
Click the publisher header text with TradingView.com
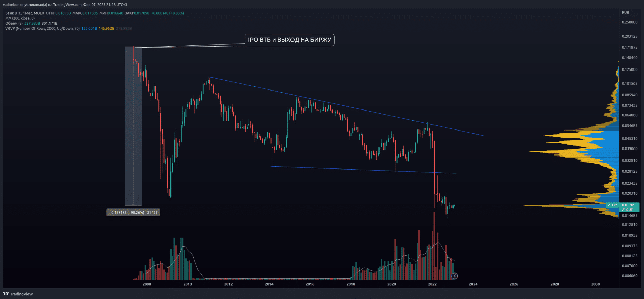[65, 5]
